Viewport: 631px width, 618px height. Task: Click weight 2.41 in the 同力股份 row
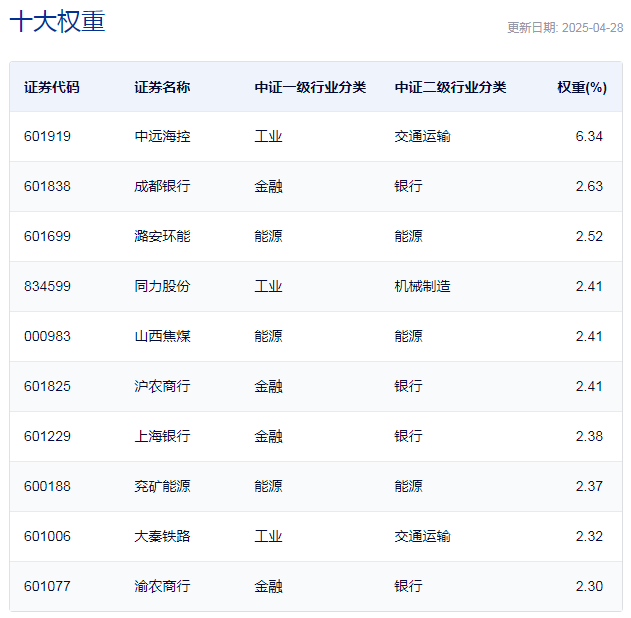589,286
